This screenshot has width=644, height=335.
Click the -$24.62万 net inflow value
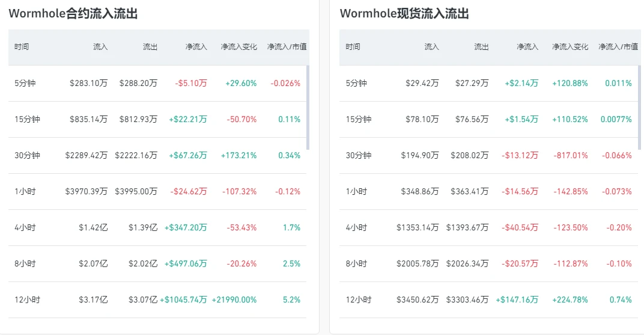click(189, 192)
